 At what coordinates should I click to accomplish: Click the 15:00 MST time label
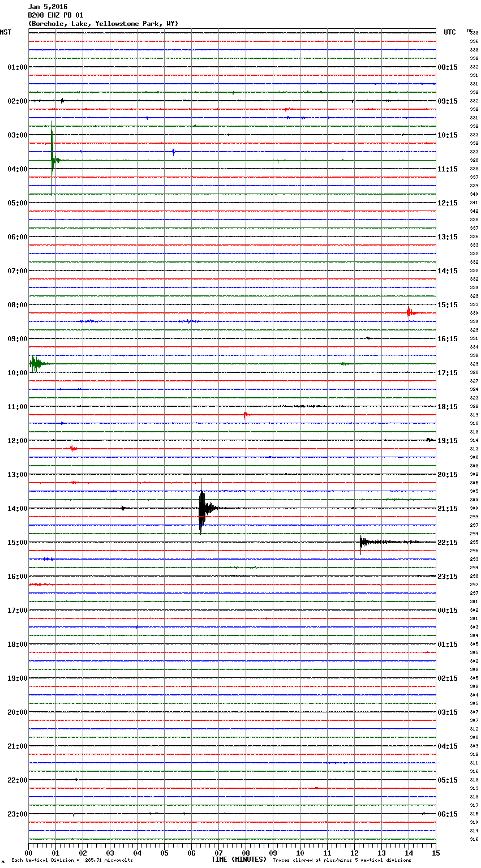pos(18,543)
